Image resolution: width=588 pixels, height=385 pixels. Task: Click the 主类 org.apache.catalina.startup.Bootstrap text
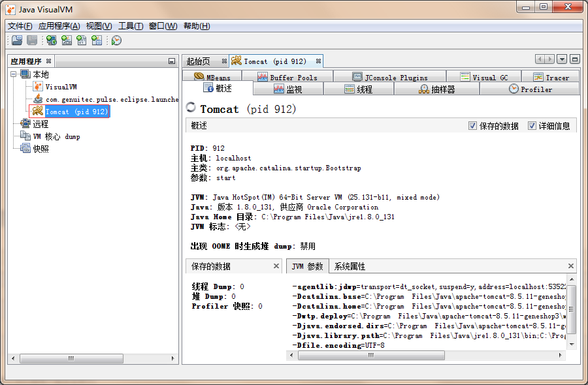276,168
